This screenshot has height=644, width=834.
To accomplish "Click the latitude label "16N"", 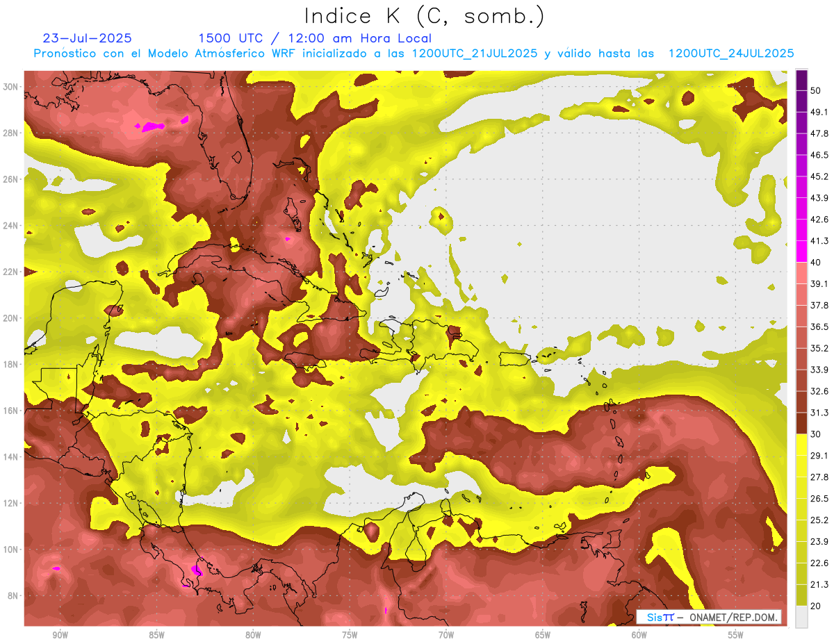I will 11,411.
